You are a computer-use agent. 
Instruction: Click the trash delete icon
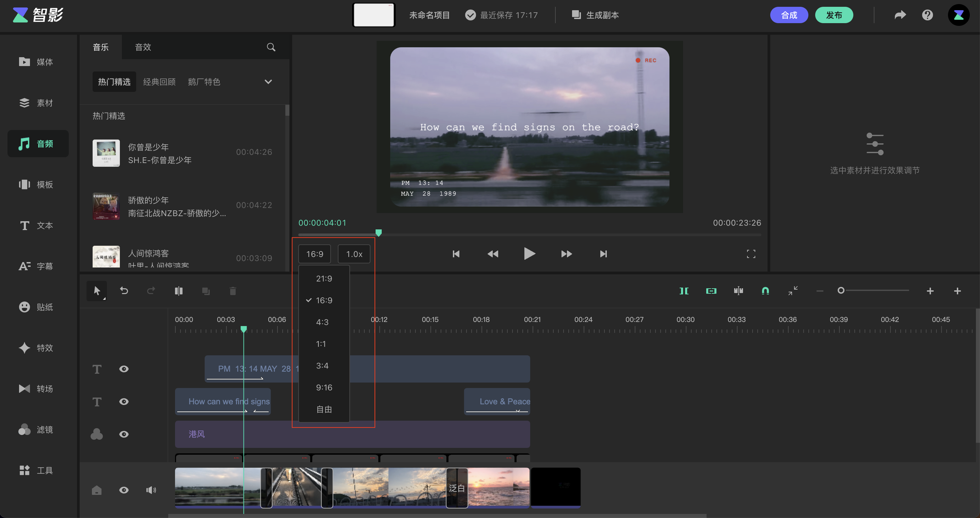coord(233,291)
